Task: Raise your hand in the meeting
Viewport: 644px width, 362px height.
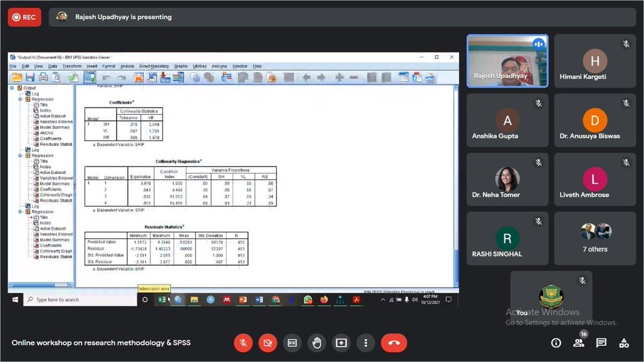Action: tap(317, 343)
